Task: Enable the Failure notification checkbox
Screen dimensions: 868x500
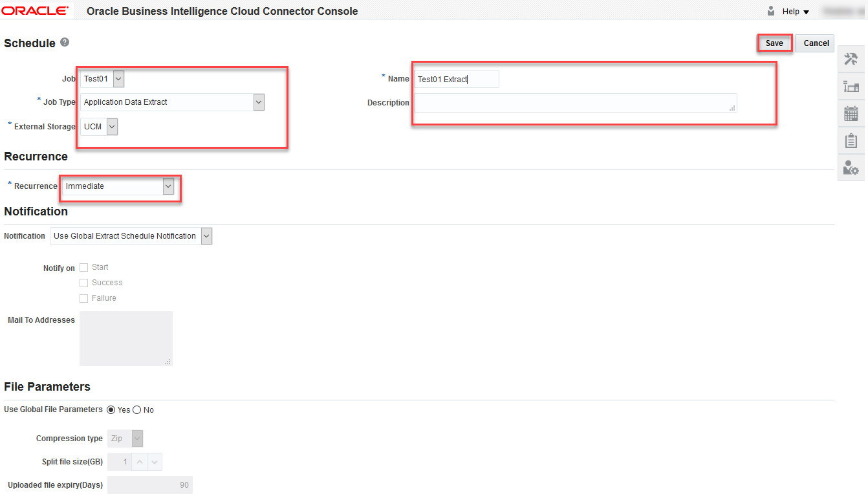Action: pyautogui.click(x=83, y=298)
